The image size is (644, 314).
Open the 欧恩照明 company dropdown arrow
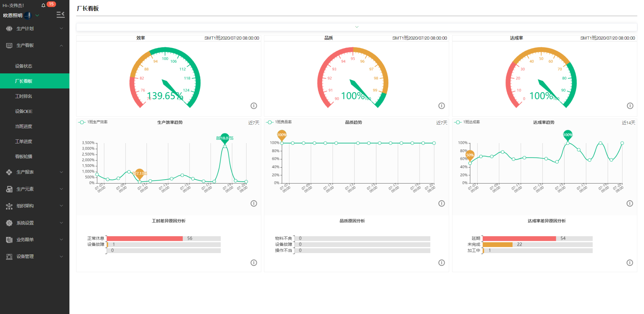tap(37, 15)
